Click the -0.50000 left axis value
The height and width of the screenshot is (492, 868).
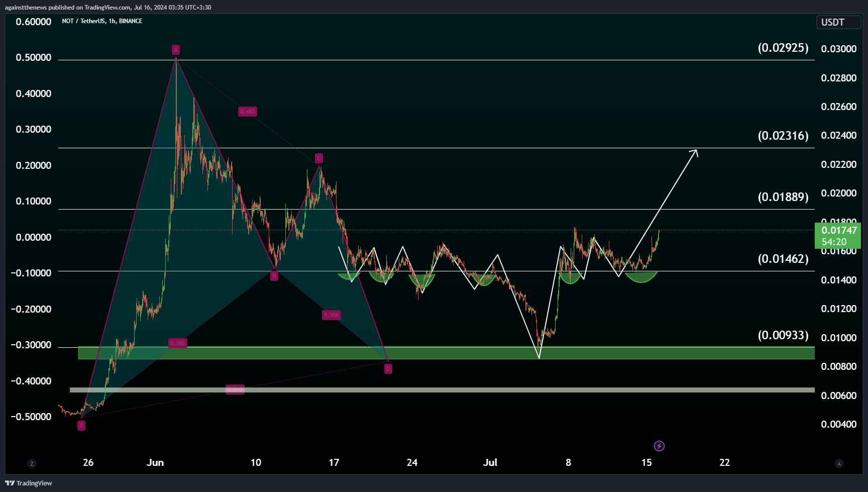point(31,417)
